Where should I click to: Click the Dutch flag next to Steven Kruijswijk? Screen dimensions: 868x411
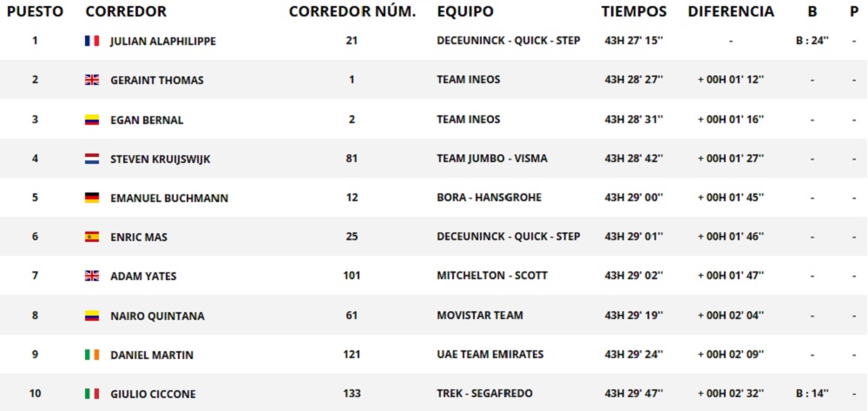point(91,159)
